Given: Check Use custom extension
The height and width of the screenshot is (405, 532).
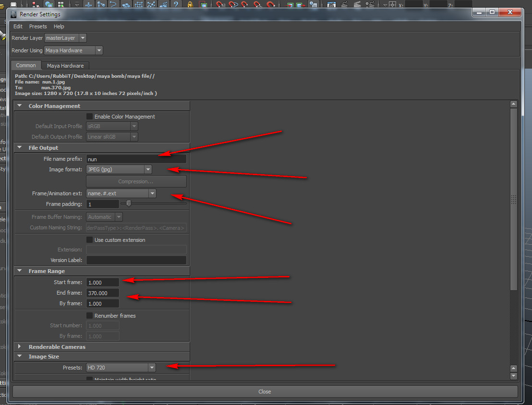Looking at the screenshot, I should click(90, 240).
